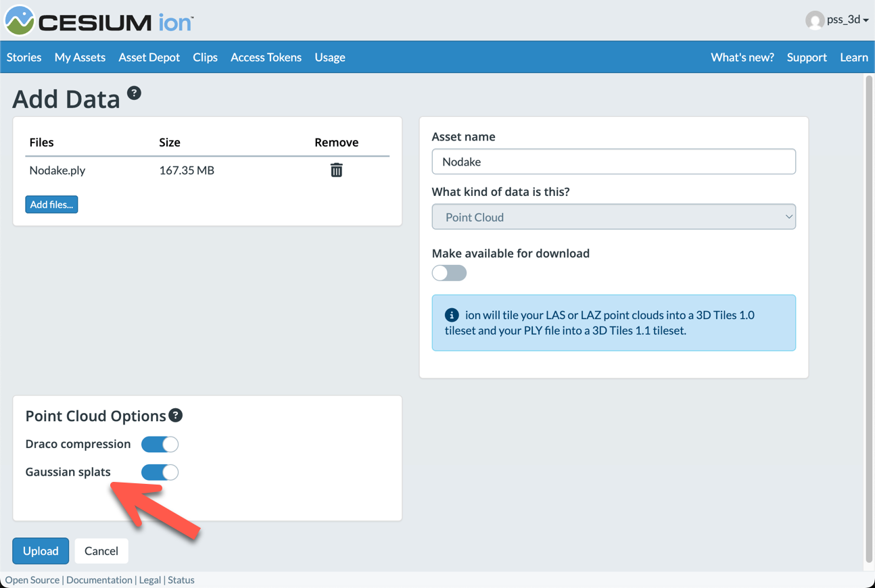Click the info icon in the blue notice
Screen dimensions: 875x588
pos(452,315)
